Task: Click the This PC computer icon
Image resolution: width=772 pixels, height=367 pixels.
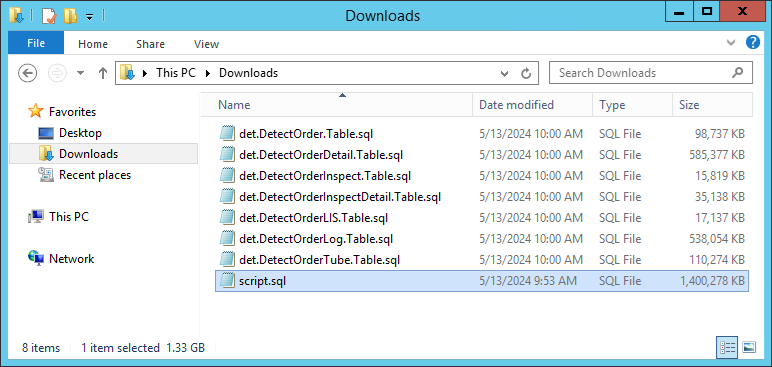Action: coord(36,217)
